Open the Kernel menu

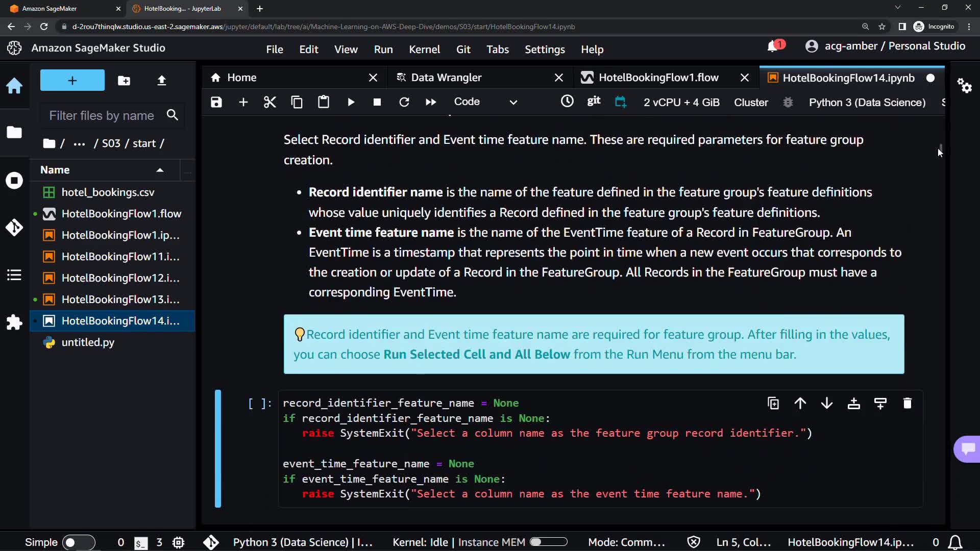coord(424,49)
